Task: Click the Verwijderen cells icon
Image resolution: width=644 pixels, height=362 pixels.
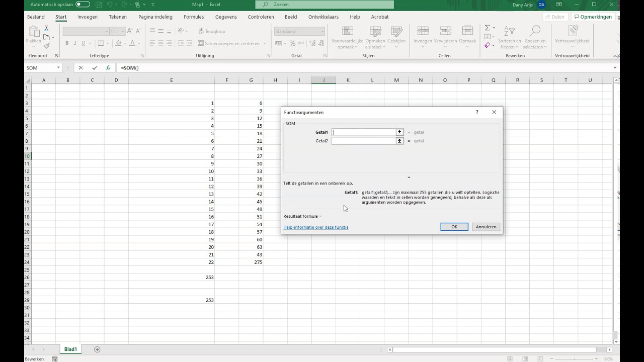Action: click(445, 32)
